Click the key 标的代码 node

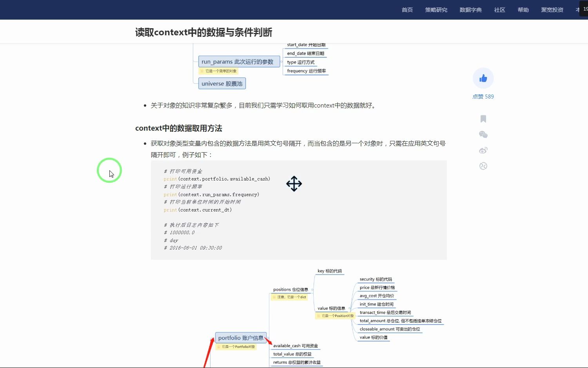click(330, 271)
